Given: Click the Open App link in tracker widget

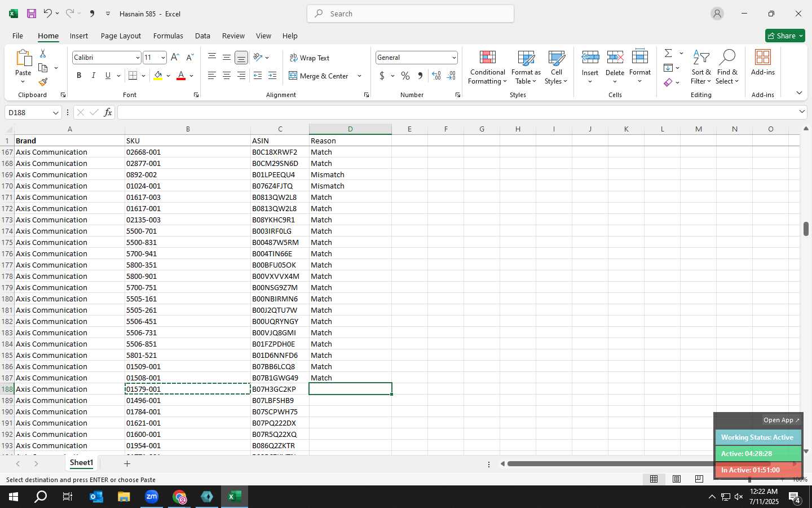Looking at the screenshot, I should (x=781, y=420).
